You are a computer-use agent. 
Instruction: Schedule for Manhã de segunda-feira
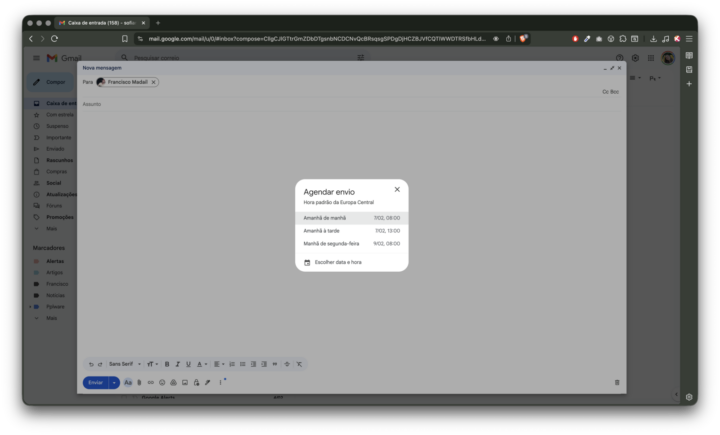point(351,243)
